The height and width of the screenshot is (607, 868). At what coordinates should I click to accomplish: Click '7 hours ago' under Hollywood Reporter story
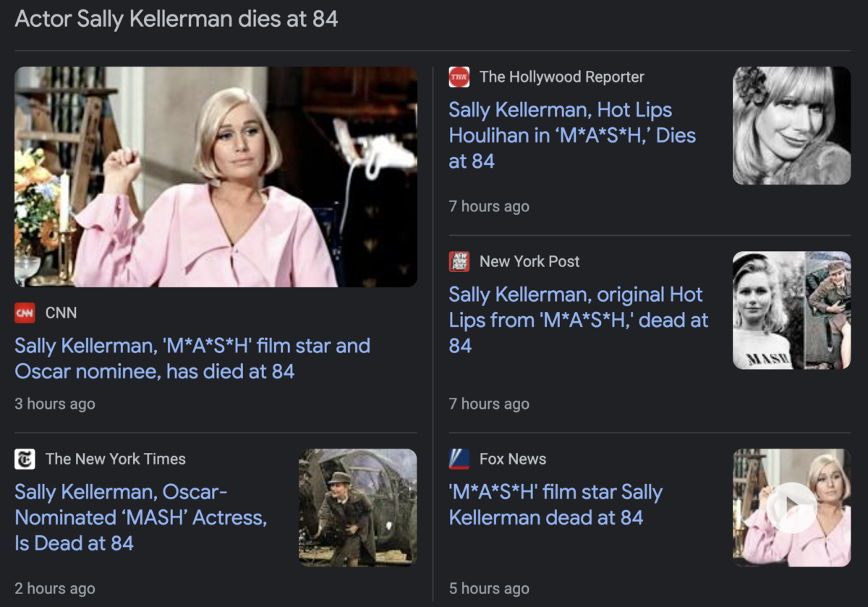pos(489,206)
